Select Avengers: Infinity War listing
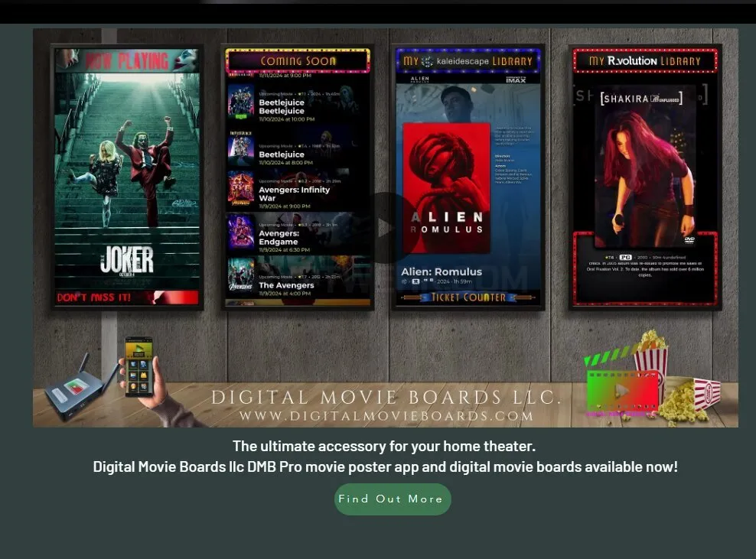This screenshot has height=559, width=756. click(x=298, y=190)
